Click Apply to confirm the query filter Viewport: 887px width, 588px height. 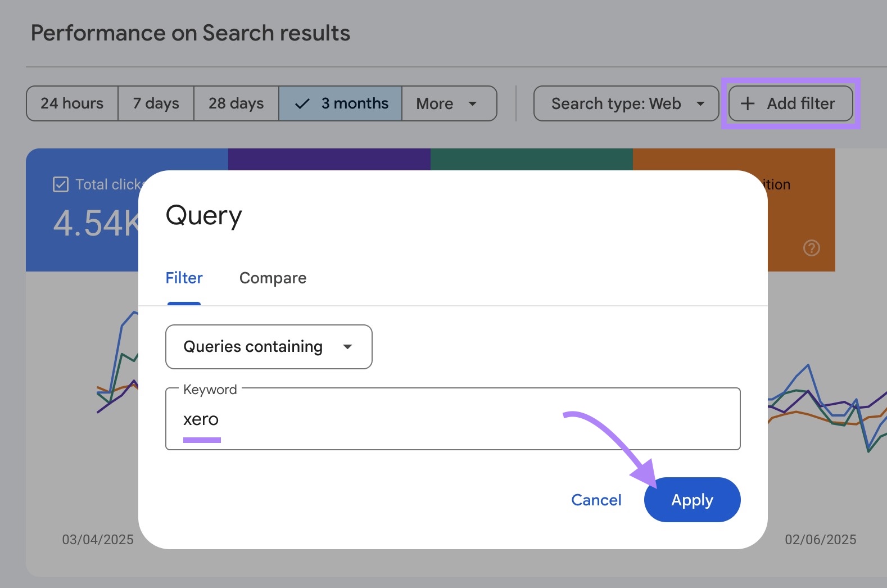[x=692, y=500]
